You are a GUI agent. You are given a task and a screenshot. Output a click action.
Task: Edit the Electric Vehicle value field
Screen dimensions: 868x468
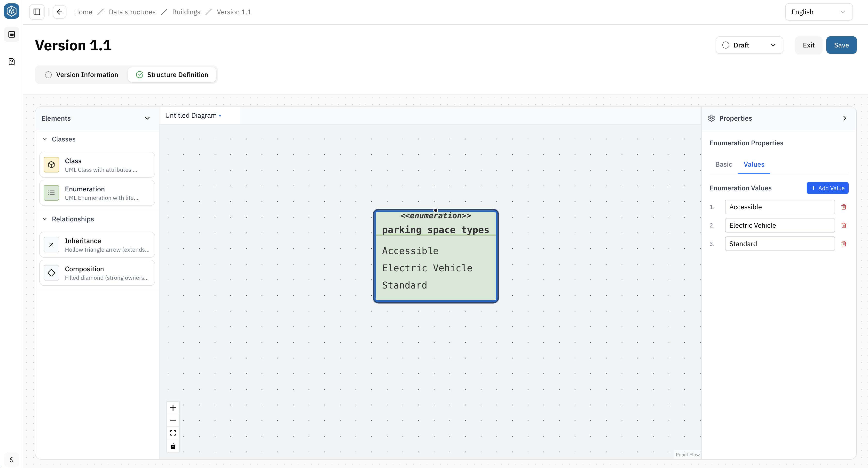(780, 226)
